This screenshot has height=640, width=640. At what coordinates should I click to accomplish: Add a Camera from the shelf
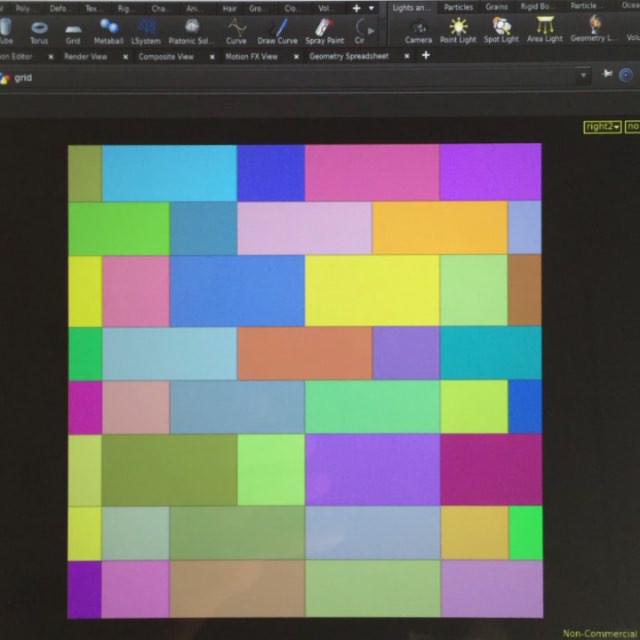pyautogui.click(x=418, y=30)
